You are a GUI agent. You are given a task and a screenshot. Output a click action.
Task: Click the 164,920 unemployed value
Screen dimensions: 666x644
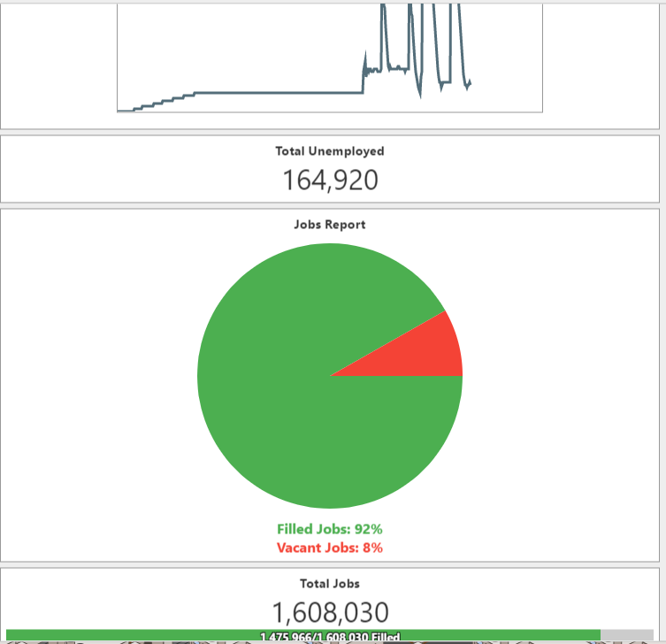(330, 180)
